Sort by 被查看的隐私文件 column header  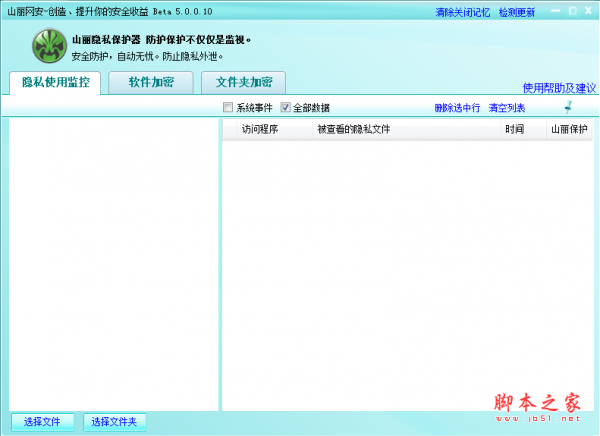click(407, 129)
